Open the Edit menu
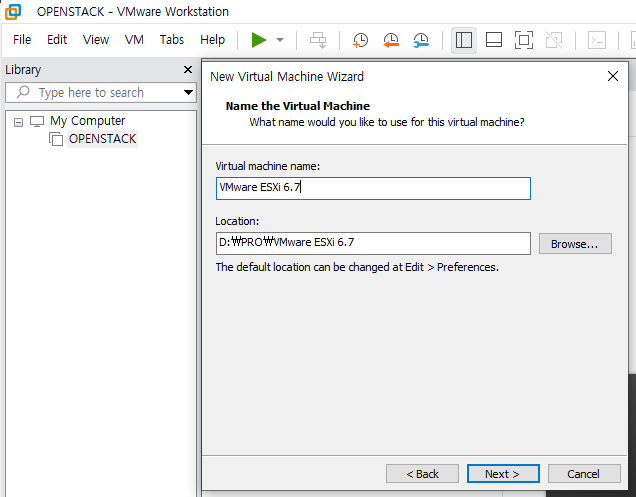This screenshot has width=636, height=497. pyautogui.click(x=57, y=40)
